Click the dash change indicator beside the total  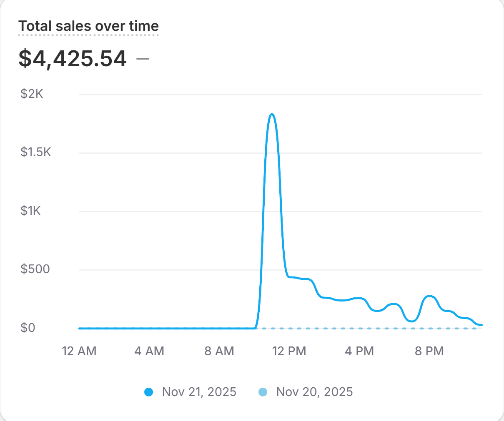pos(143,58)
